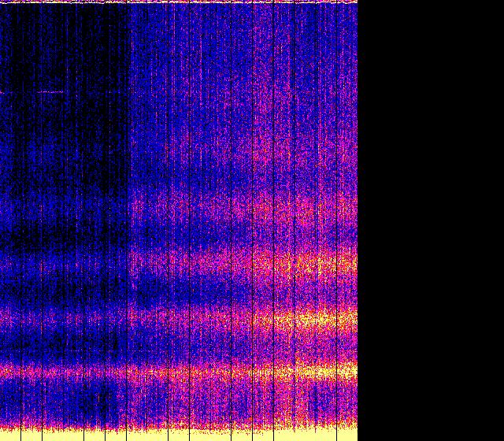Viewport: 504px width, 441px height.
Task: Click the bottom right corner of the black area
Action: (501, 438)
